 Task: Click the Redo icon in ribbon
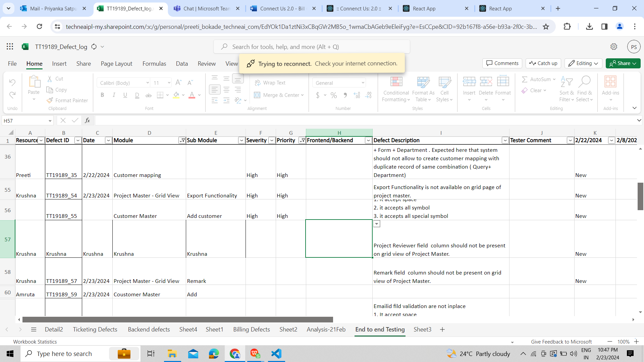(x=12, y=95)
